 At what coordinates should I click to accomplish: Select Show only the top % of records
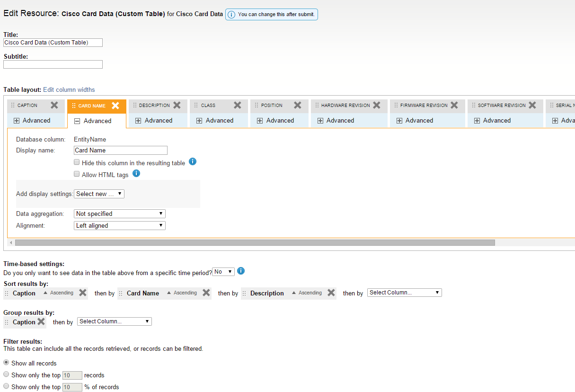click(6, 386)
